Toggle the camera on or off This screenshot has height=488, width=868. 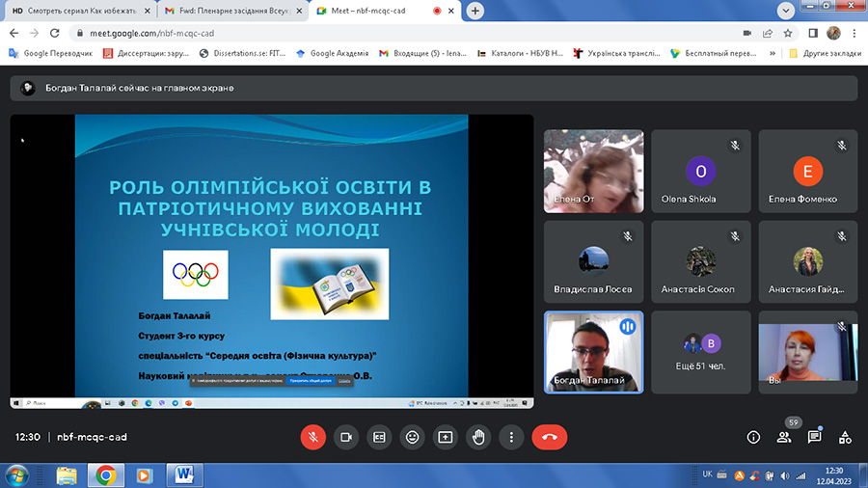[345, 437]
